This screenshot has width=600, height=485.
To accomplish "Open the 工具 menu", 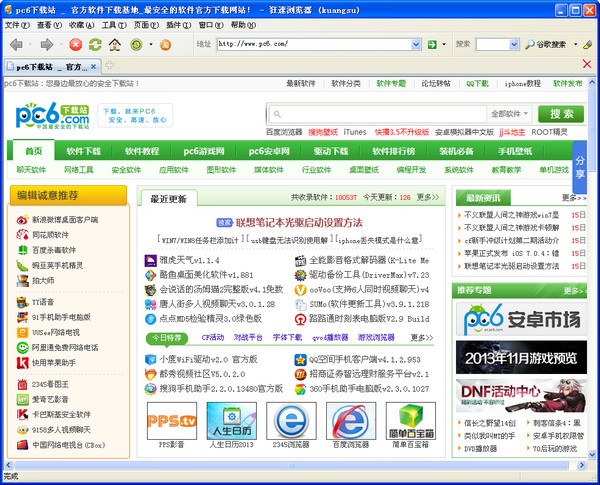I will [x=114, y=25].
